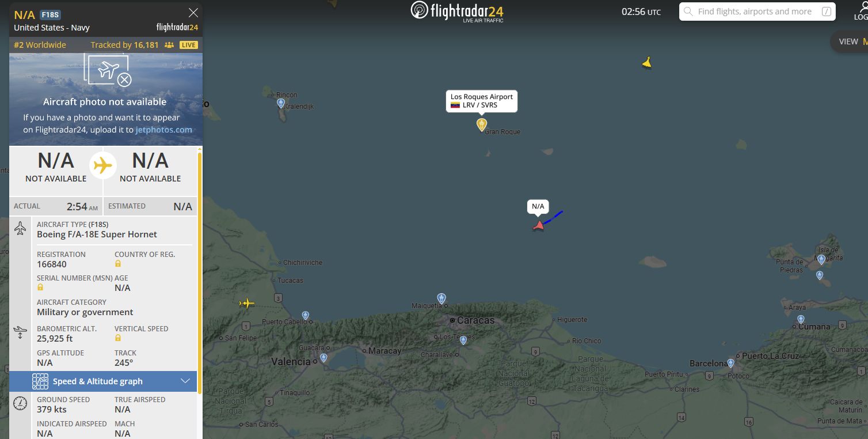Click the blue airport pin at Maiquetia

pos(441,298)
